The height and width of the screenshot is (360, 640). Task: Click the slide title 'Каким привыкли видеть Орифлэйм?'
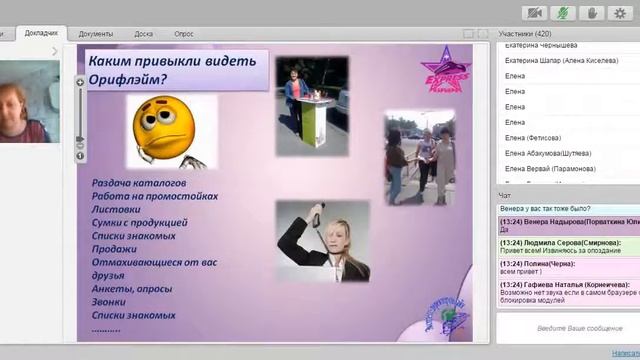tap(176, 70)
